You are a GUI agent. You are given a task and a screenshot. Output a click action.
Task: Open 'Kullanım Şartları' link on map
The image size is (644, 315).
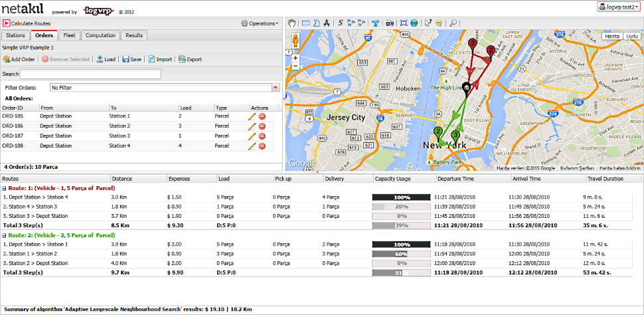tap(577, 168)
